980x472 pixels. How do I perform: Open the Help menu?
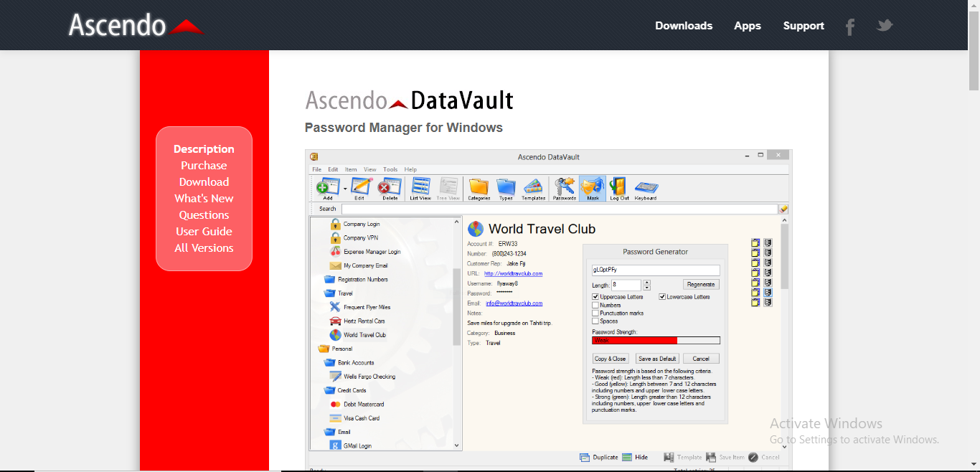click(410, 169)
